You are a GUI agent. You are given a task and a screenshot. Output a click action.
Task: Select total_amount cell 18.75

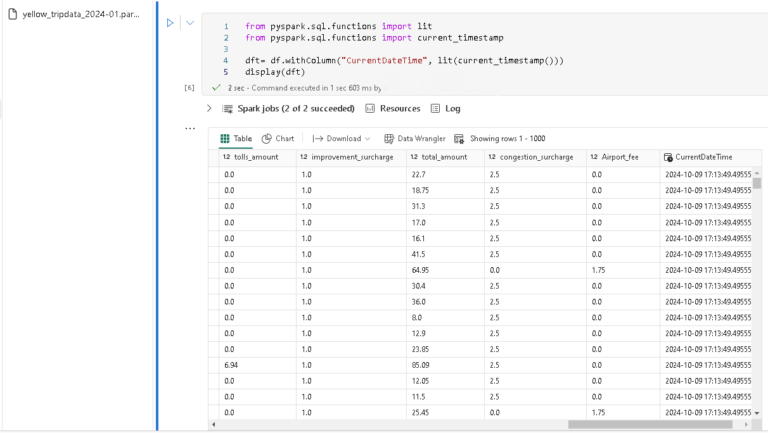(x=445, y=190)
